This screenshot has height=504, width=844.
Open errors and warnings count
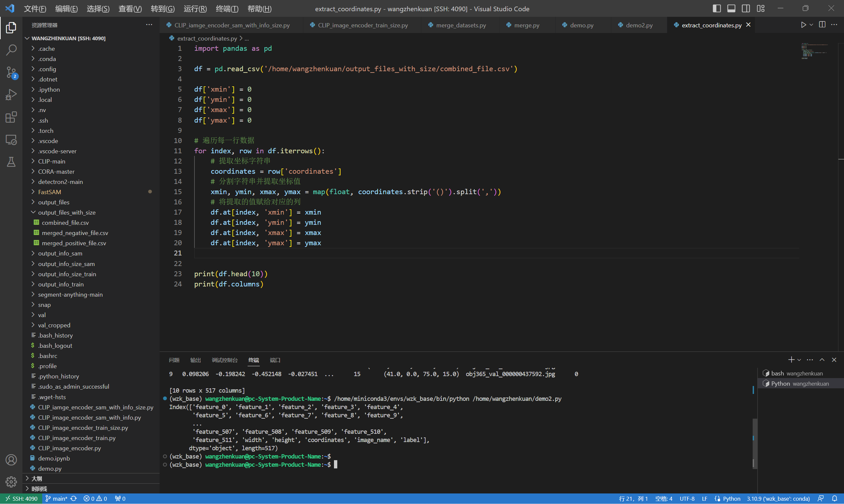(x=95, y=499)
